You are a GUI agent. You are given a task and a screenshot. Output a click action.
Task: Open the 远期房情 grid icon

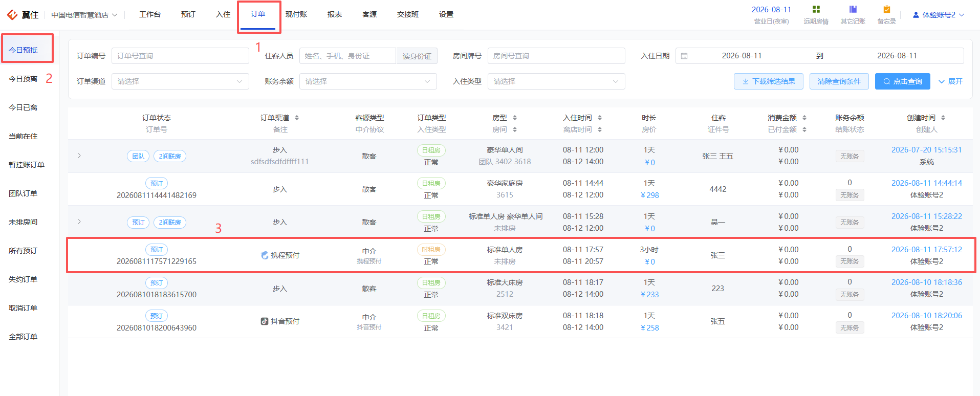(816, 9)
